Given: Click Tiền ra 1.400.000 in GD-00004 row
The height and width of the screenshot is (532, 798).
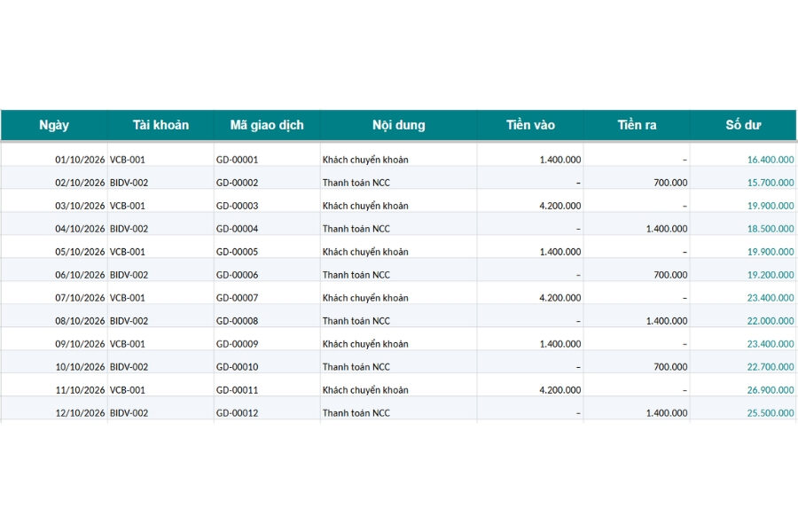Looking at the screenshot, I should pyautogui.click(x=667, y=229).
